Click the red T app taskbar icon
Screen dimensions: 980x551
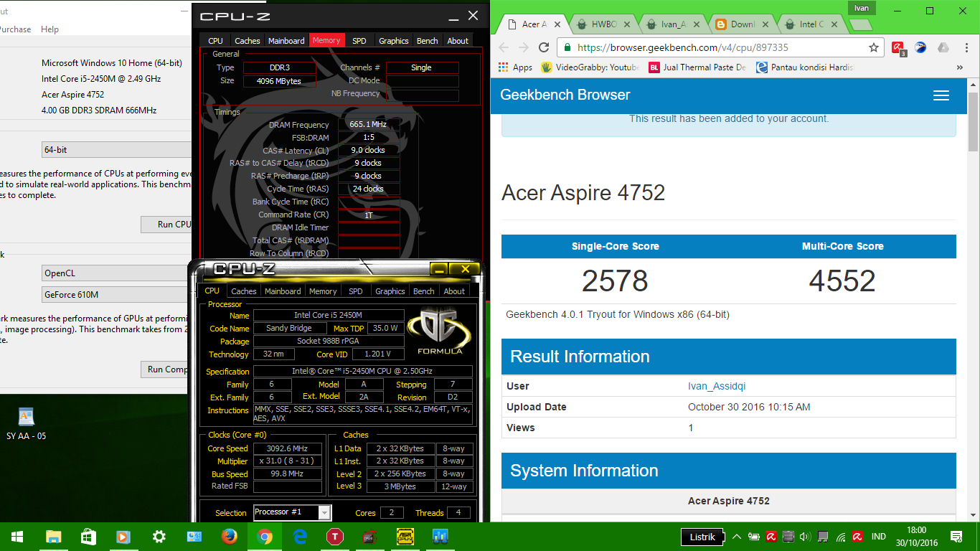[334, 536]
